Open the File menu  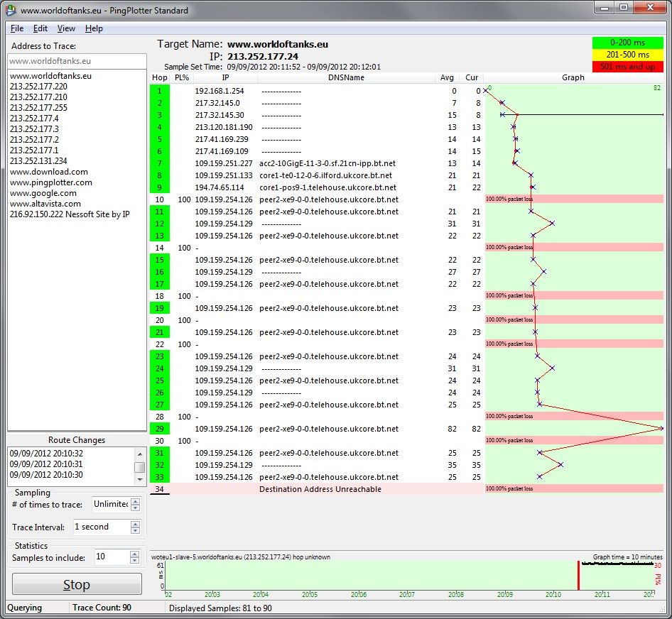[x=17, y=28]
